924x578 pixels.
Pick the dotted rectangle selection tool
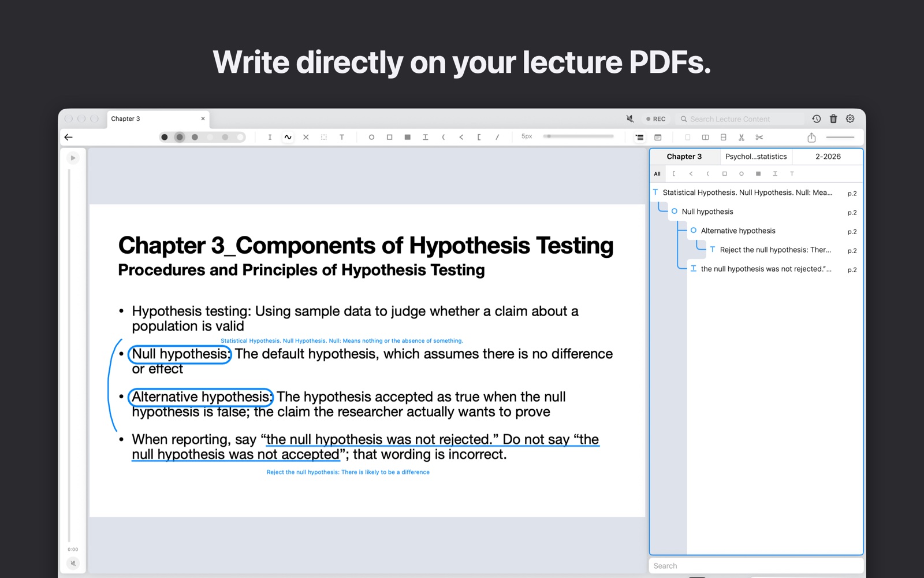[324, 137]
